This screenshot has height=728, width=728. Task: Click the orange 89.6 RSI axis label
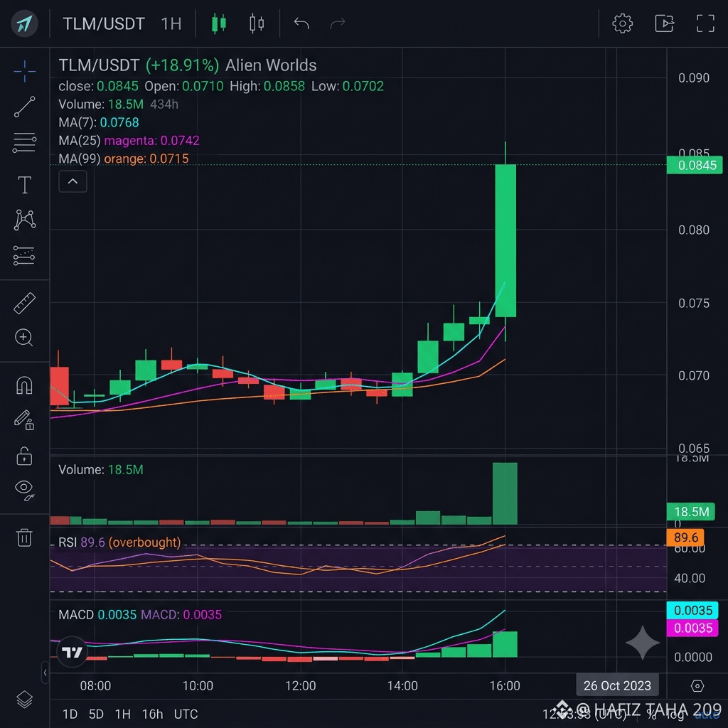(x=685, y=537)
